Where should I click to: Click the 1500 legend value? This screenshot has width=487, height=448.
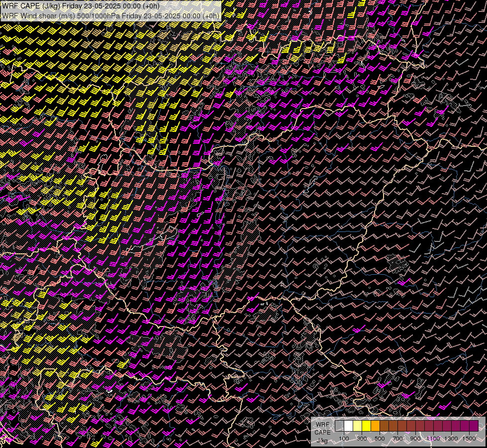[x=469, y=439]
